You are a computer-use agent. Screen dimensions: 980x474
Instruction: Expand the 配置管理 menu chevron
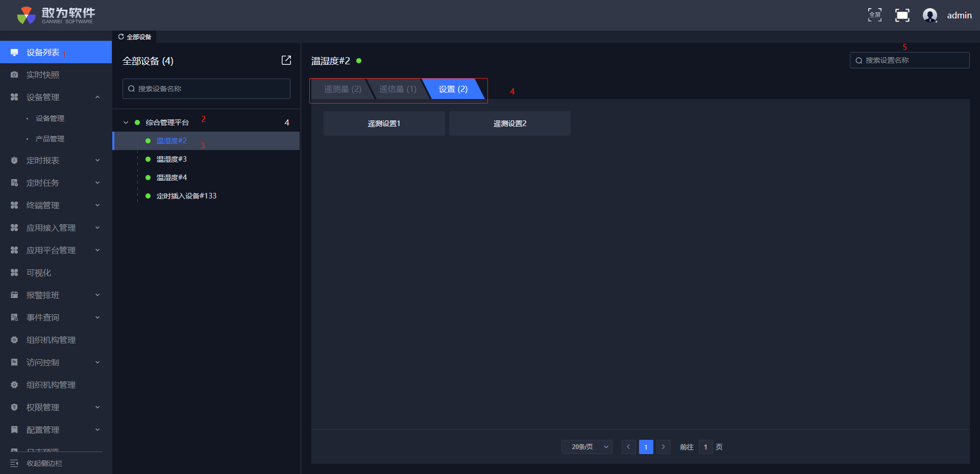pyautogui.click(x=97, y=430)
